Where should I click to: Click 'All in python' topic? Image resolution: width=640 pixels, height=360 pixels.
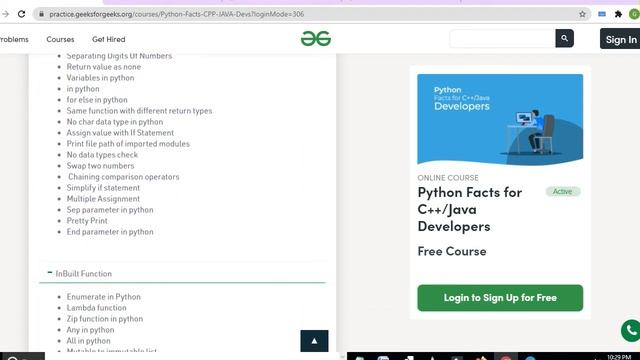click(89, 341)
